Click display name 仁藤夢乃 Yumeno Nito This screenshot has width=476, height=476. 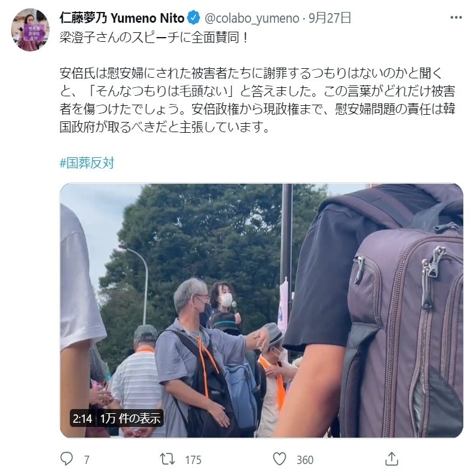tap(122, 18)
